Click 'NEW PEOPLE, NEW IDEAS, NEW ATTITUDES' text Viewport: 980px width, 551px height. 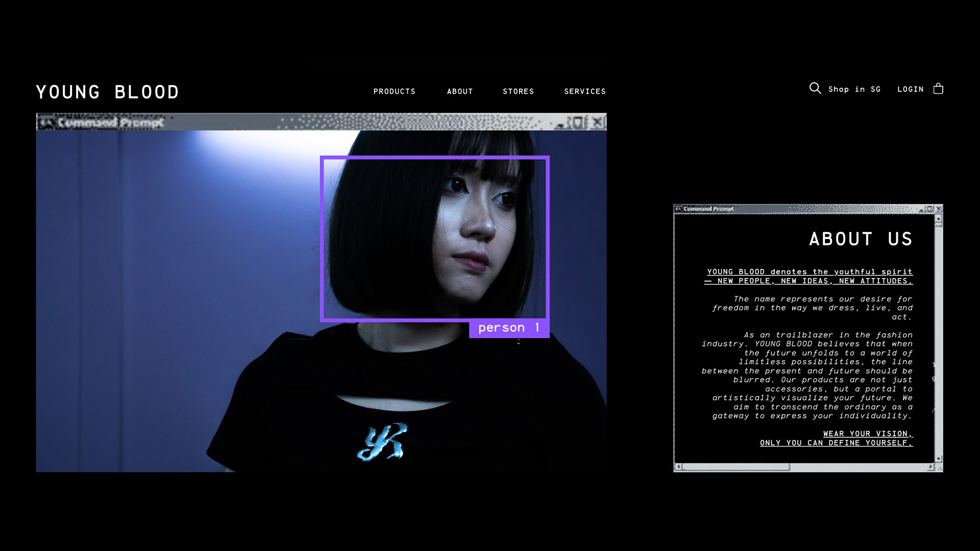pyautogui.click(x=815, y=281)
